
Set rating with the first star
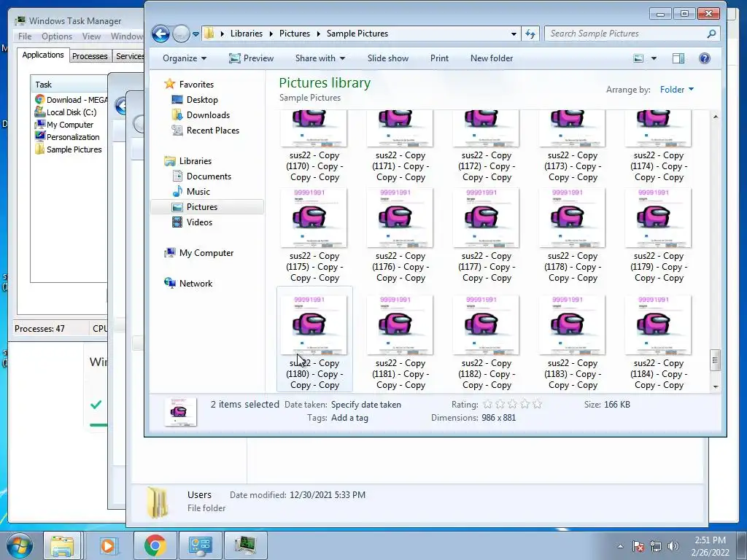tap(487, 404)
